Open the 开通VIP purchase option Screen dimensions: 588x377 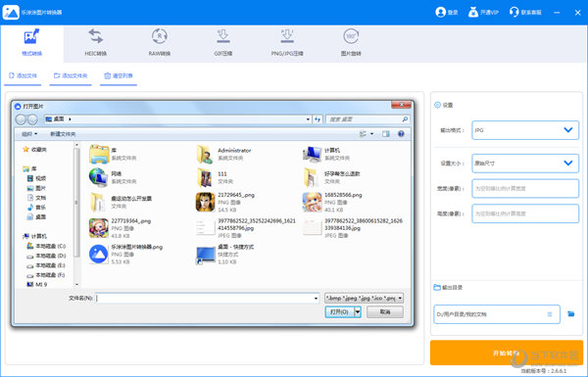(x=483, y=12)
